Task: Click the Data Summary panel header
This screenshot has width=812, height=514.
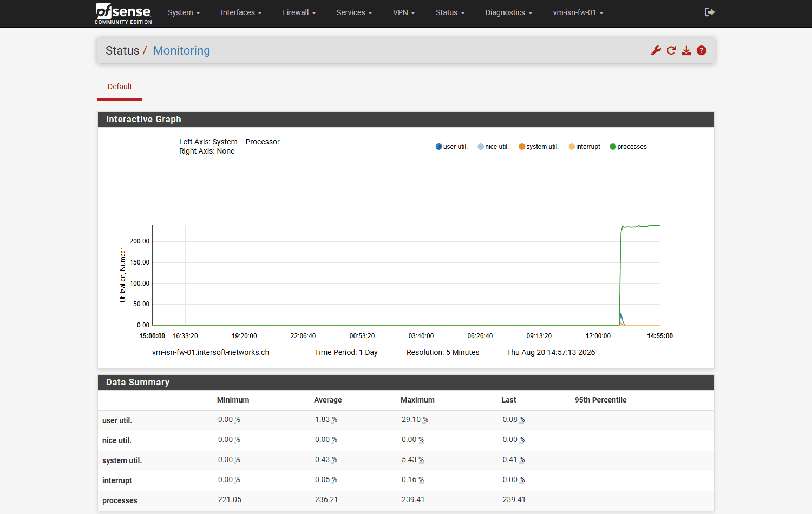Action: click(x=406, y=383)
